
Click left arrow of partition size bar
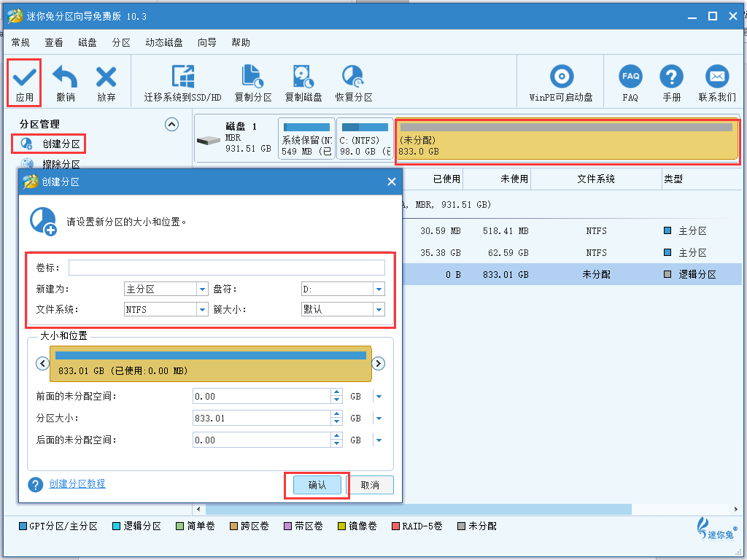tap(42, 364)
